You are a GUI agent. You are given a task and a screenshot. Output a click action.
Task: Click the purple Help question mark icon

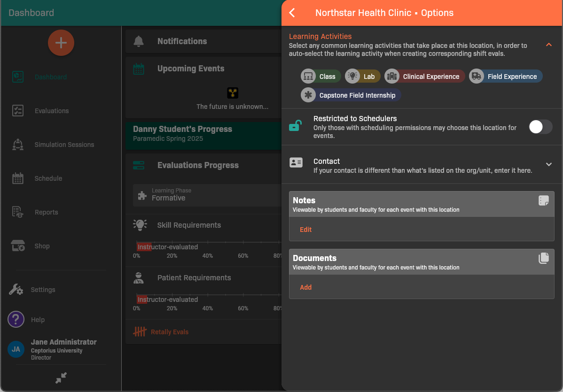click(x=16, y=320)
